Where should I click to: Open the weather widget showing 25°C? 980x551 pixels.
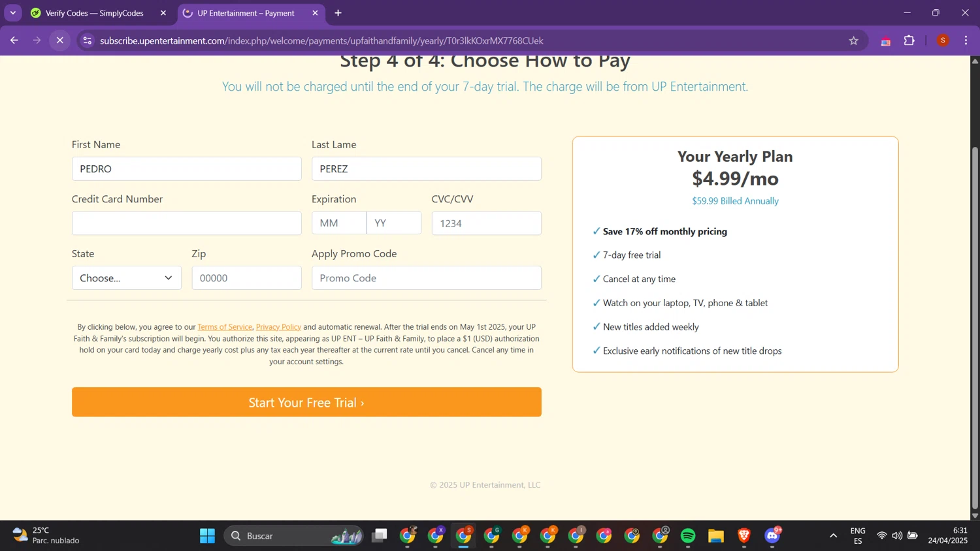tap(46, 536)
